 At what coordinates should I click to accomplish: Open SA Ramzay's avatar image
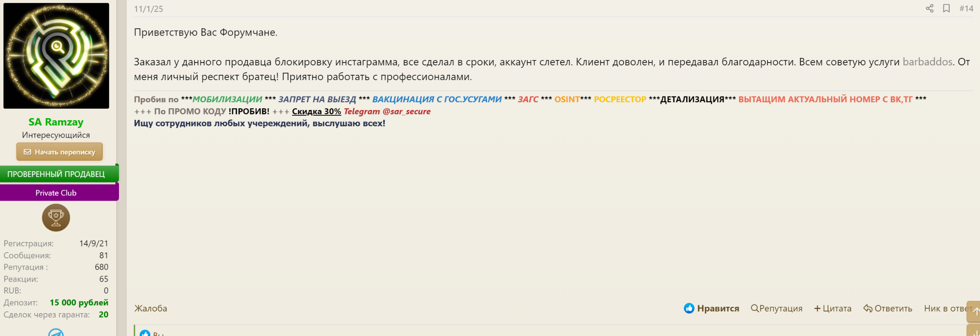pos(56,56)
